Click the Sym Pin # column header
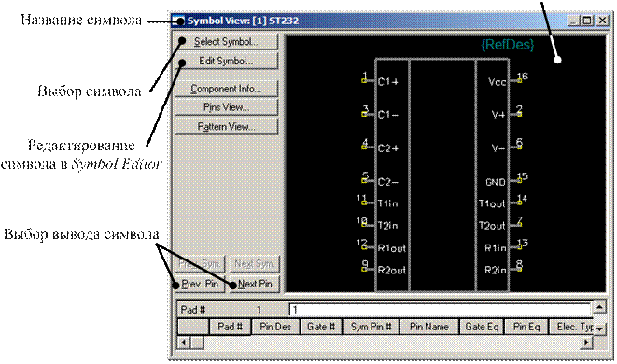617x364 pixels. [372, 327]
